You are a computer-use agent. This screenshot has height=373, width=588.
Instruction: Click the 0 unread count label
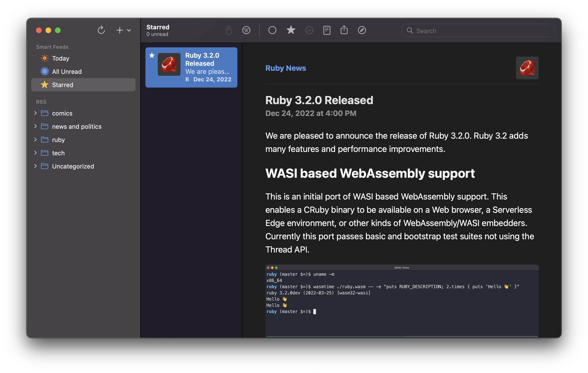point(157,34)
